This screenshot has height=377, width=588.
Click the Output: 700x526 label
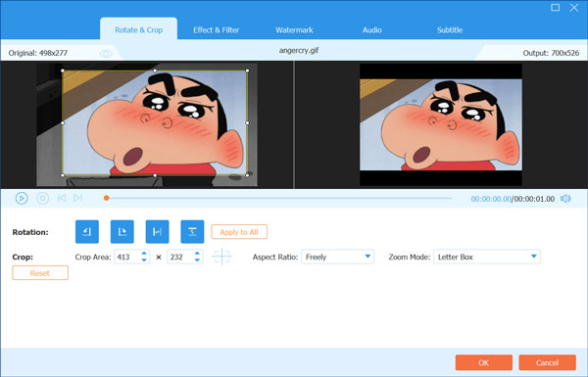(551, 53)
